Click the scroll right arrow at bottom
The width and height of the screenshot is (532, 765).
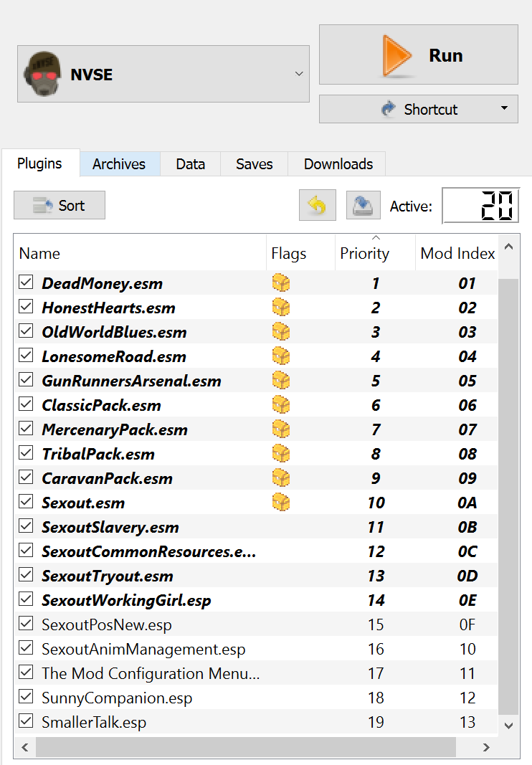pos(485,747)
